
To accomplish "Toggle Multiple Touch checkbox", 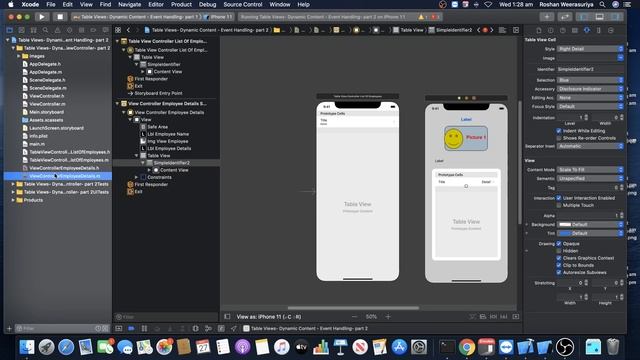I will [559, 205].
